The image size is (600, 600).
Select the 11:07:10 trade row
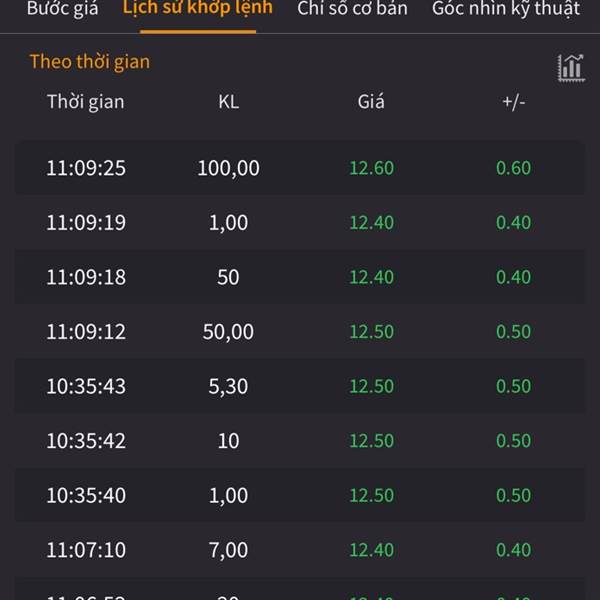300,549
